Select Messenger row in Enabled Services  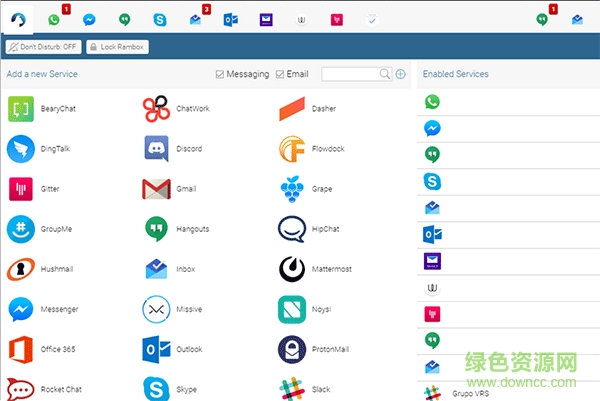(509, 129)
